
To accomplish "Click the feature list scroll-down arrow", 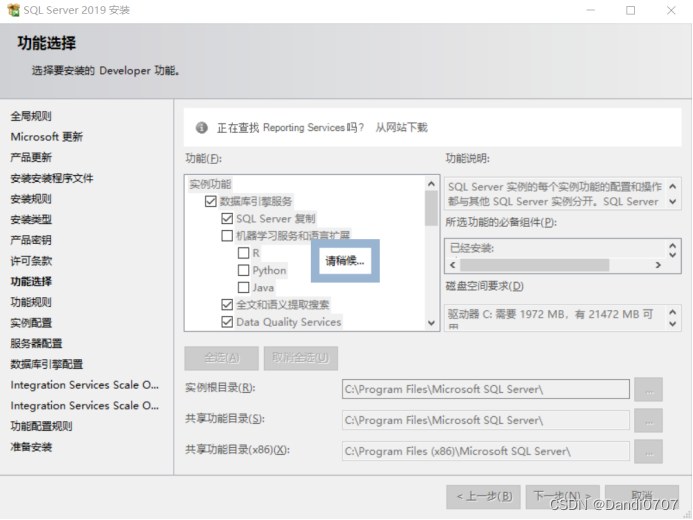I will point(431,323).
